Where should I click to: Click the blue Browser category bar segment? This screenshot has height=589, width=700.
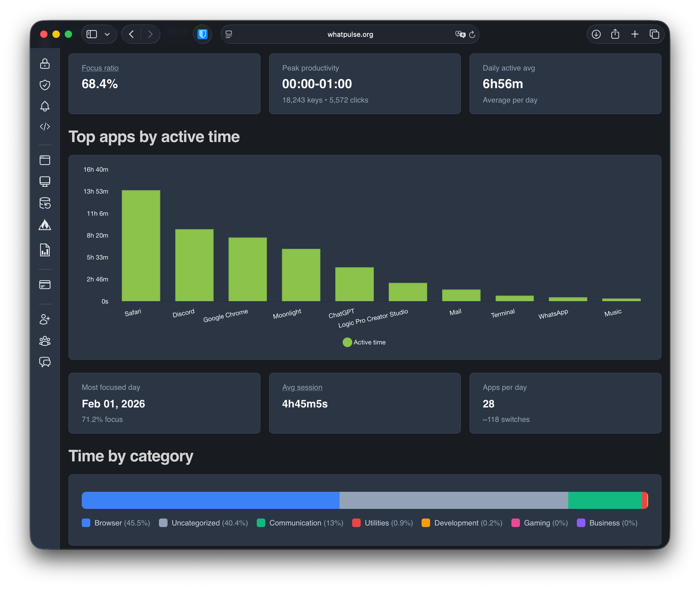[x=210, y=500]
